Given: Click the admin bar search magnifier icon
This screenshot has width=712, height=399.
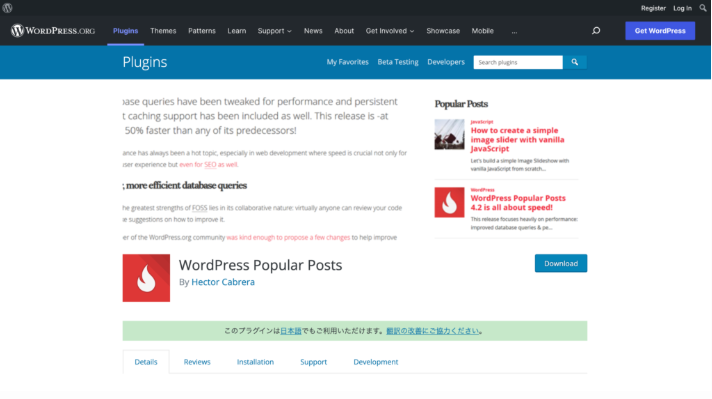Looking at the screenshot, I should (703, 8).
